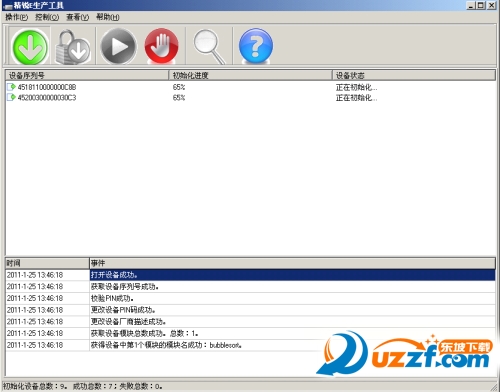This screenshot has width=500, height=392.
Task: Select the device icon for serial 4518110000000C8B
Action: pos(11,87)
